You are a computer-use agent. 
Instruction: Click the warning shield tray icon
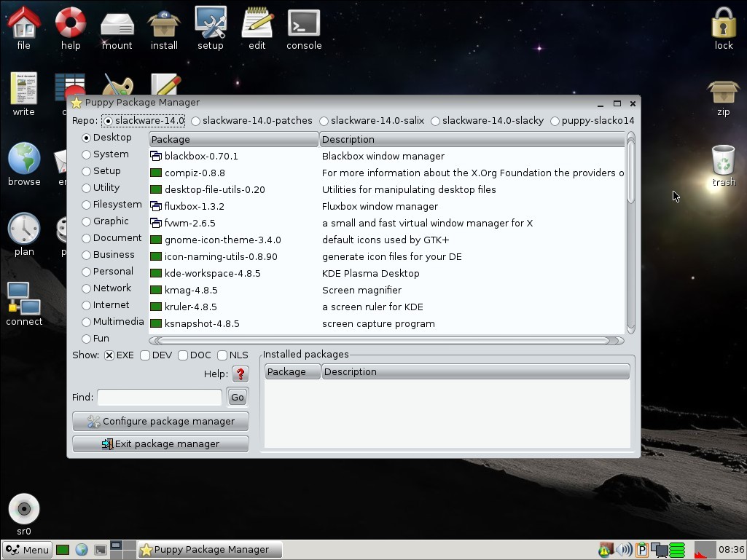pyautogui.click(x=606, y=550)
